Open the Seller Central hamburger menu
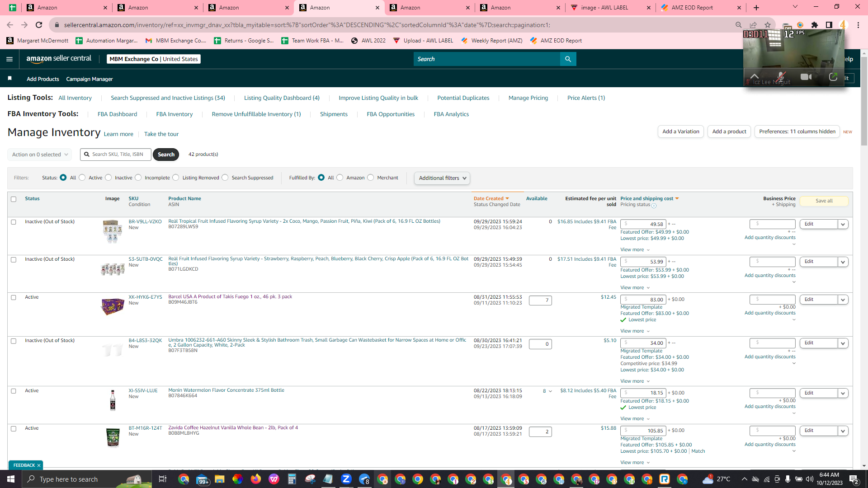Viewport: 868px width, 488px height. click(9, 59)
